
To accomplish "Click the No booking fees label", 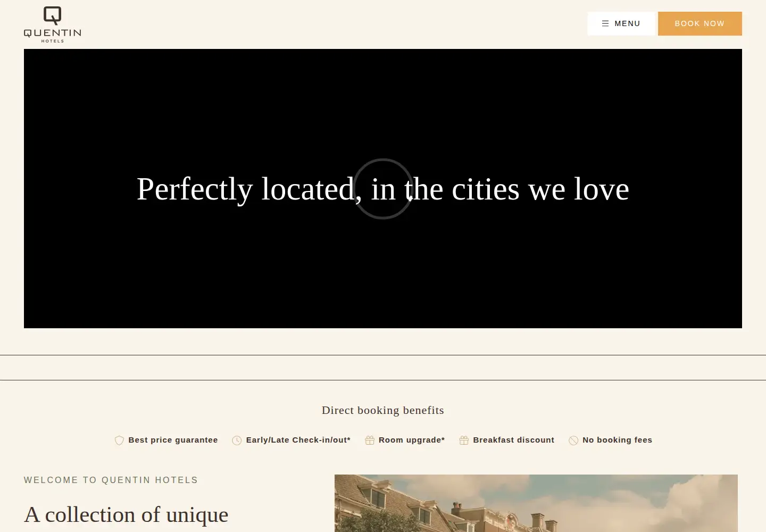I will pos(617,440).
